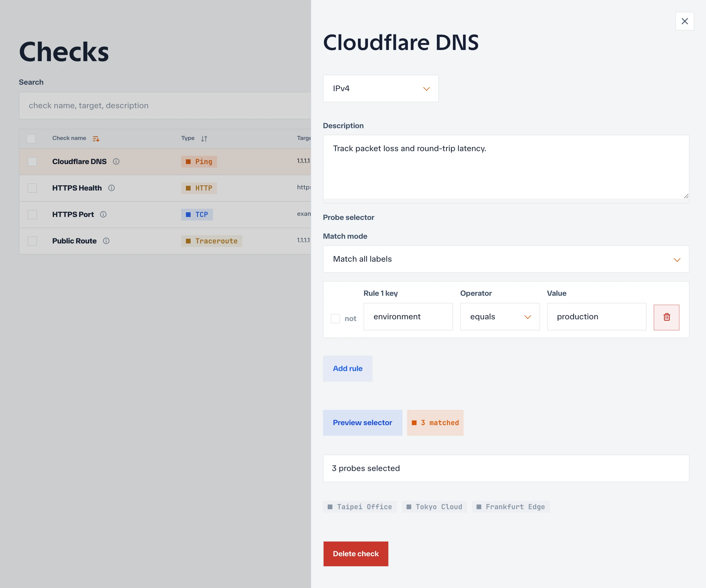This screenshot has height=588, width=706.
Task: Click the Add rule button
Action: [x=348, y=369]
